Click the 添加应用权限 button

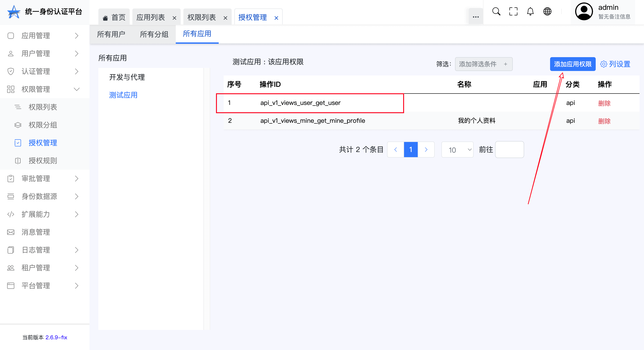point(572,64)
